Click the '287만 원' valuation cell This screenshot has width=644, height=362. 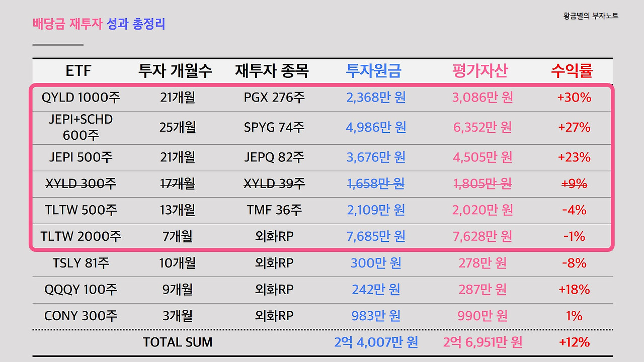coord(482,290)
